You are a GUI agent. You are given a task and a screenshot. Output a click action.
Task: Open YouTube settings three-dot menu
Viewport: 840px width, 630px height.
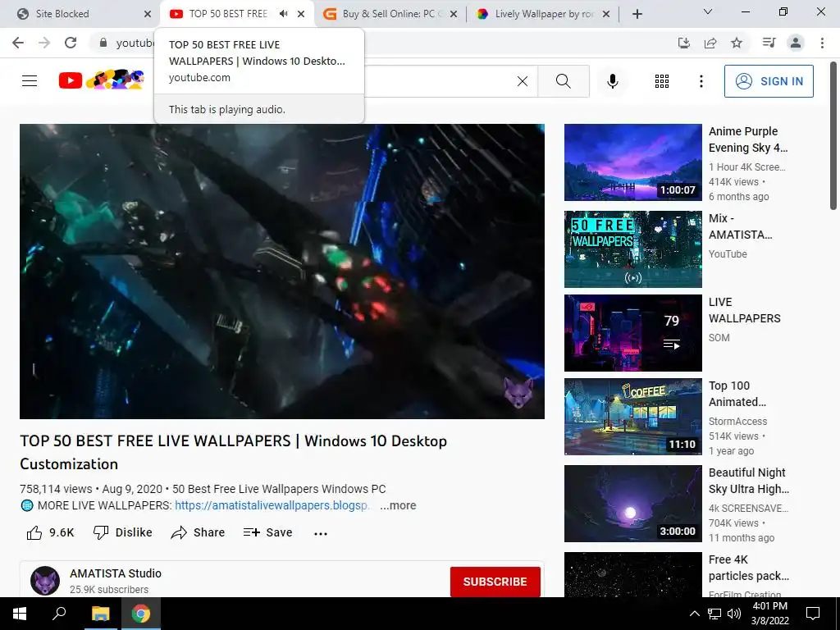pos(701,81)
